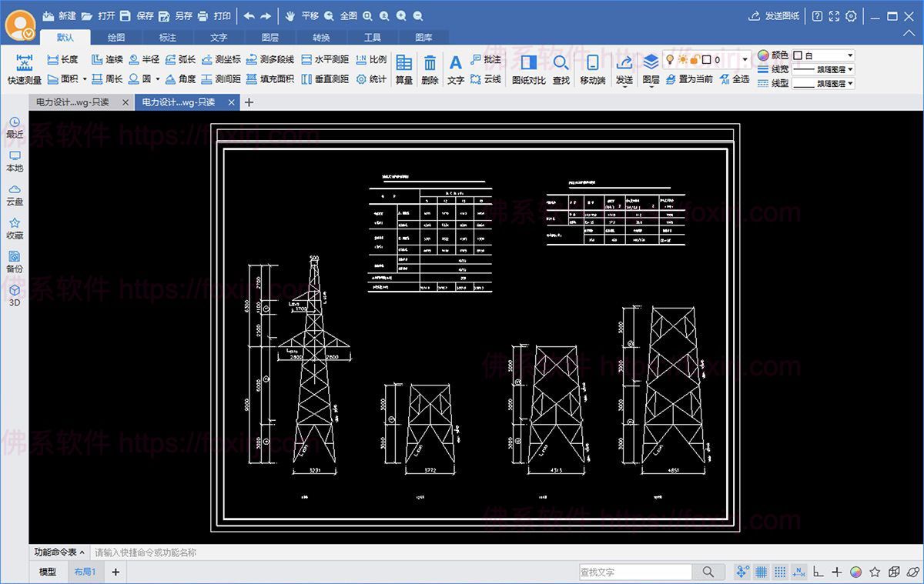The height and width of the screenshot is (584, 924).
Task: Click the 移动端 mobile icon
Action: click(592, 69)
